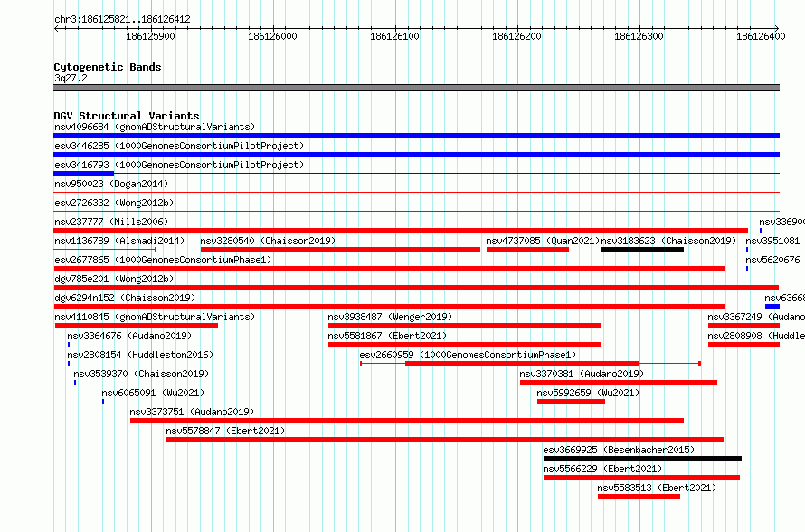Viewport: 805px width, 532px height.
Task: Click the red nsv3373751 variant bar
Action: click(x=407, y=421)
